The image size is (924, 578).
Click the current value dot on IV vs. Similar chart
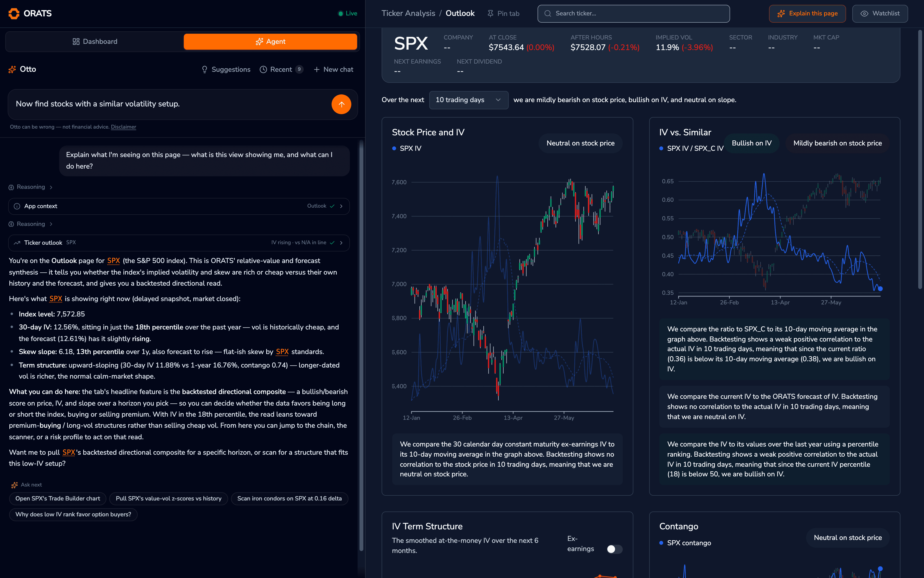[x=880, y=289]
